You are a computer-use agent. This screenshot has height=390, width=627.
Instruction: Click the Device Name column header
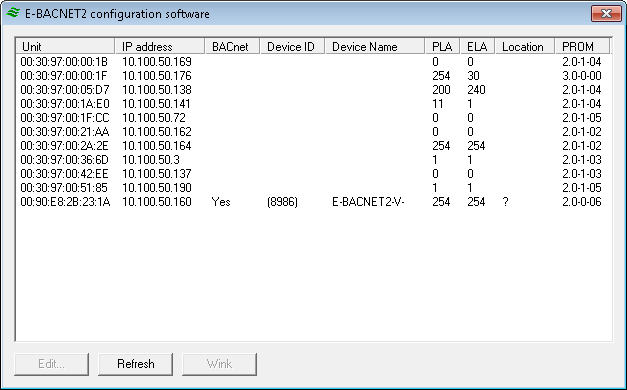[x=375, y=46]
